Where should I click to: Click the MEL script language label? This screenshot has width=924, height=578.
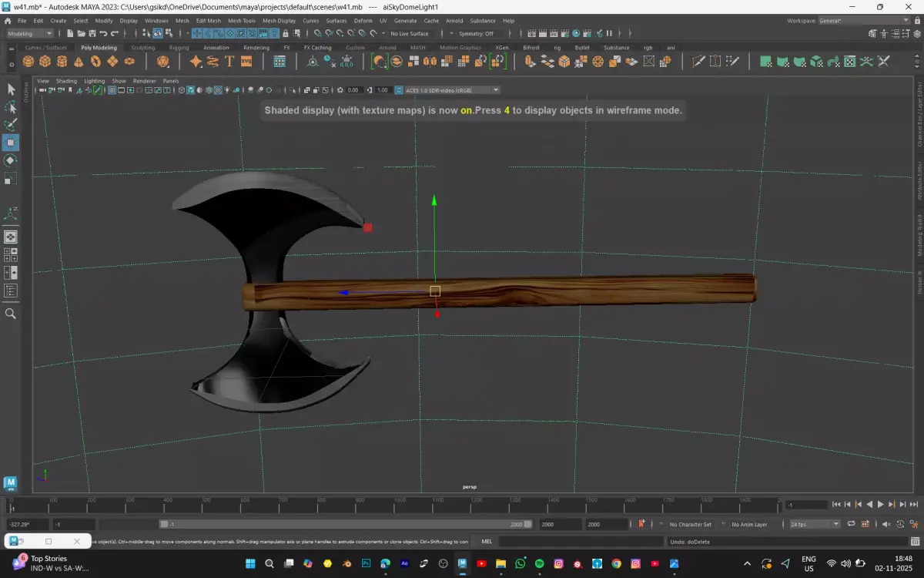486,542
